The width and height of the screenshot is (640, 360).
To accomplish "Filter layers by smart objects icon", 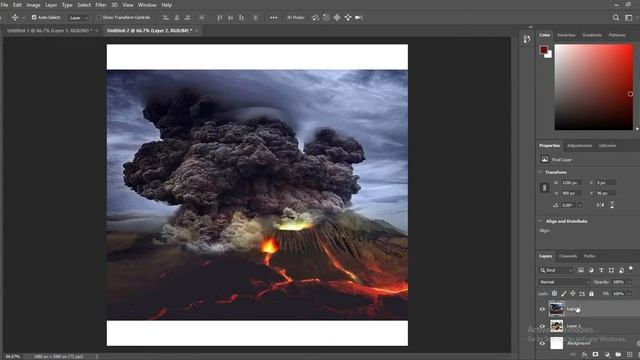I will coord(621,270).
